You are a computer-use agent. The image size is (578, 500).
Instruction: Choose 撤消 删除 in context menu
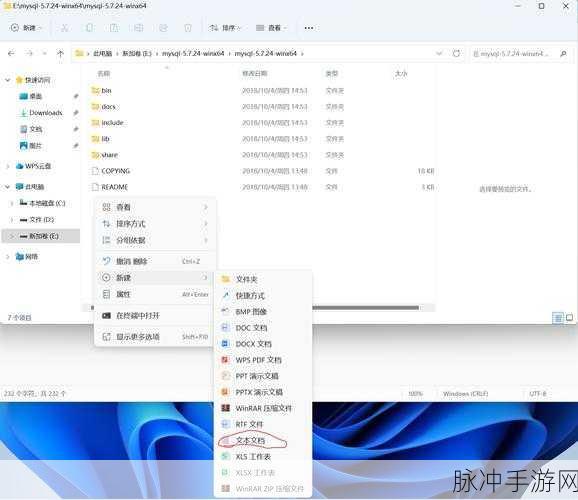(155, 261)
